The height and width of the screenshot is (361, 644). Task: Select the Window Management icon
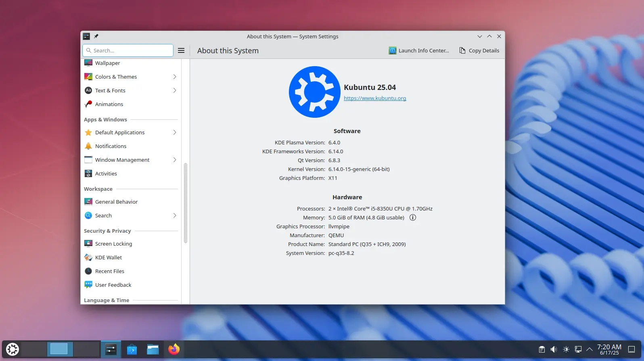tap(88, 160)
